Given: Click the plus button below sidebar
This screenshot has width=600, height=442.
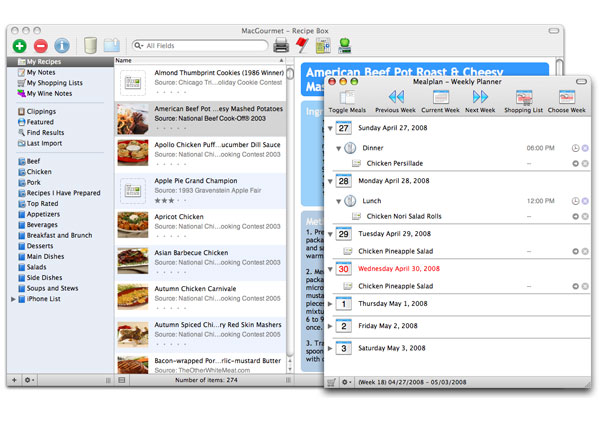Looking at the screenshot, I should [x=14, y=380].
